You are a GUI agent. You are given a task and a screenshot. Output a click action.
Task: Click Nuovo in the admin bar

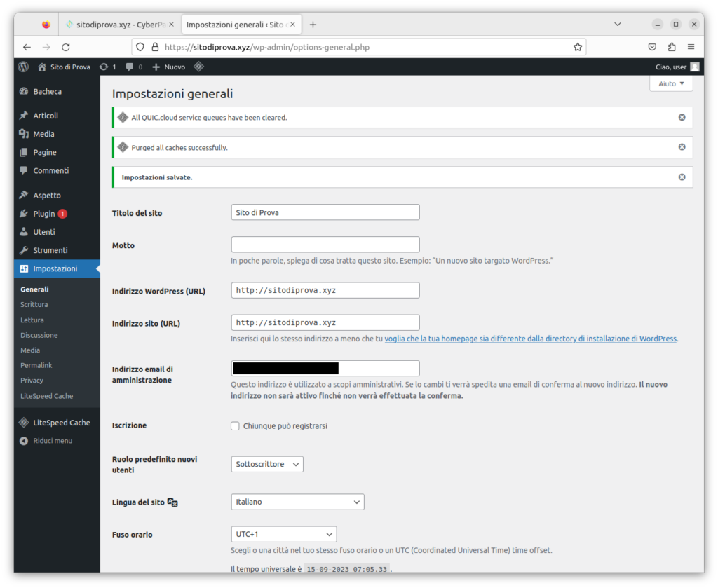tap(168, 67)
